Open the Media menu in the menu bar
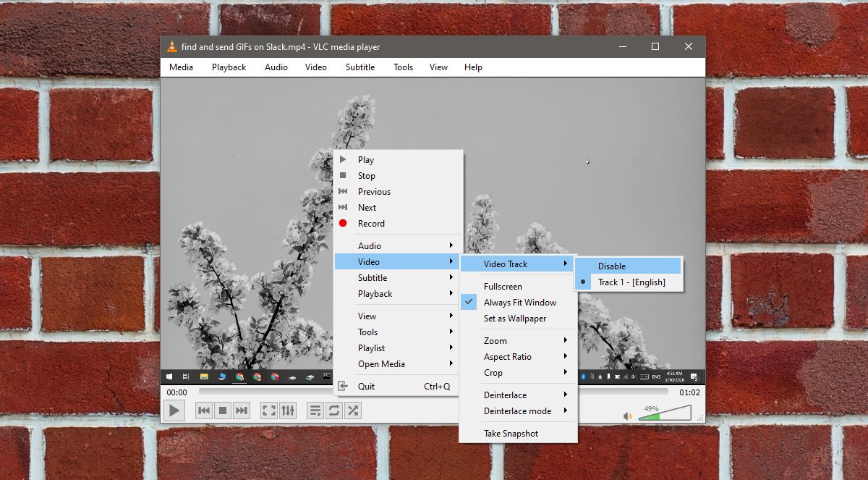Viewport: 868px width, 480px height. coord(181,67)
